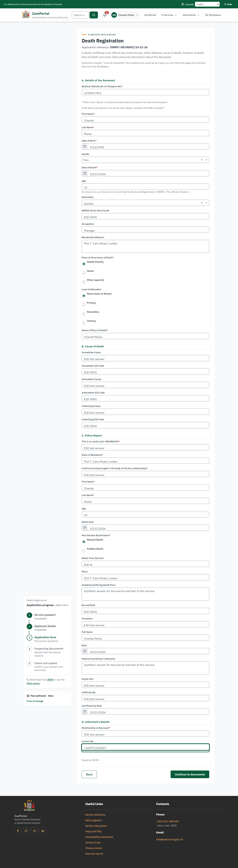Go to the ZamPortal nav link

[x=150, y=15]
